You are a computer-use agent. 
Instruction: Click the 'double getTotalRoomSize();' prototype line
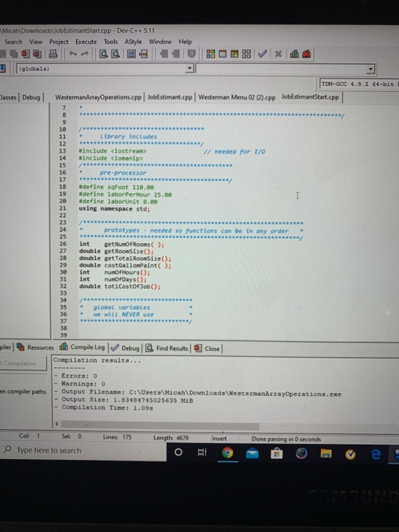coord(125,258)
